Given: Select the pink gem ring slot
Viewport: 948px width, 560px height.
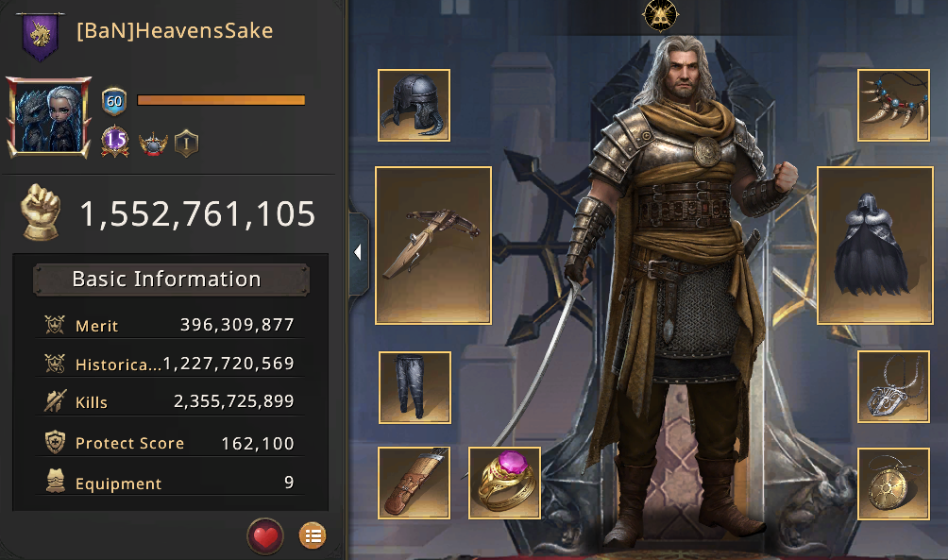Looking at the screenshot, I should coord(505,484).
